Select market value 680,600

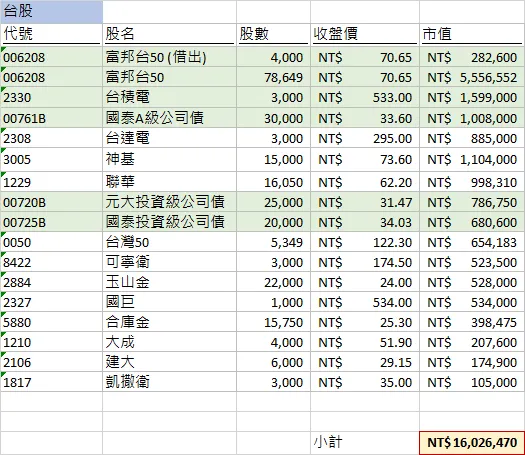(472, 222)
